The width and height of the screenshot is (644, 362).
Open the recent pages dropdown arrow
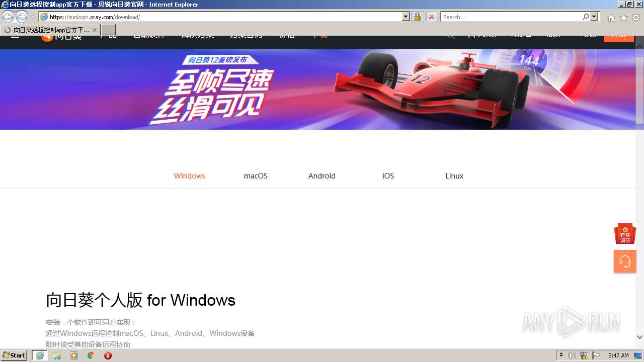click(33, 17)
